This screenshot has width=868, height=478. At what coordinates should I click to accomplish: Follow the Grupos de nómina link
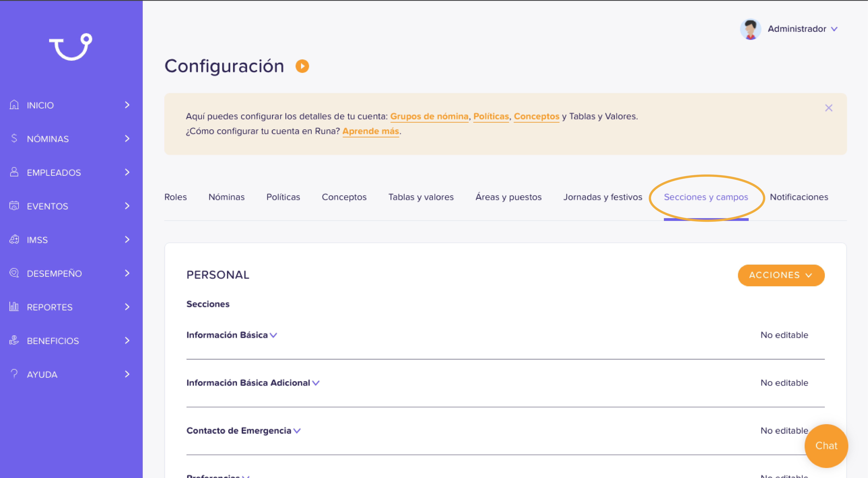[429, 116]
